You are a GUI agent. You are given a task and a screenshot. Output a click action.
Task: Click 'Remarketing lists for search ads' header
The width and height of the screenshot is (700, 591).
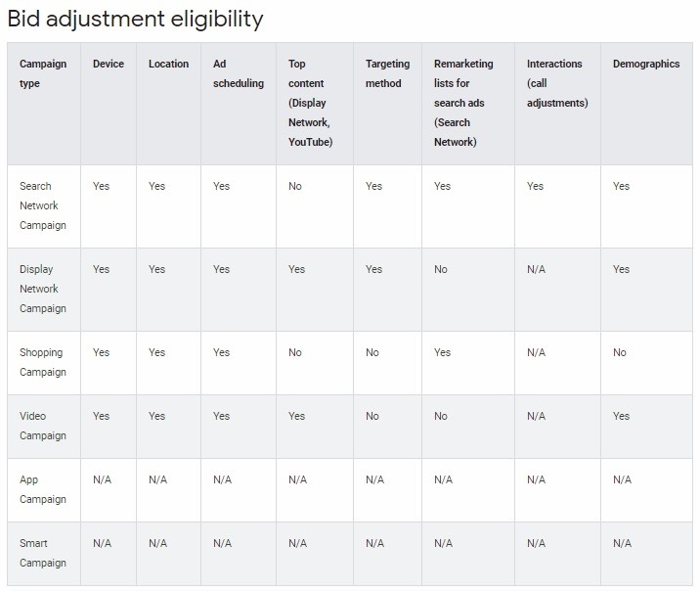click(x=463, y=103)
